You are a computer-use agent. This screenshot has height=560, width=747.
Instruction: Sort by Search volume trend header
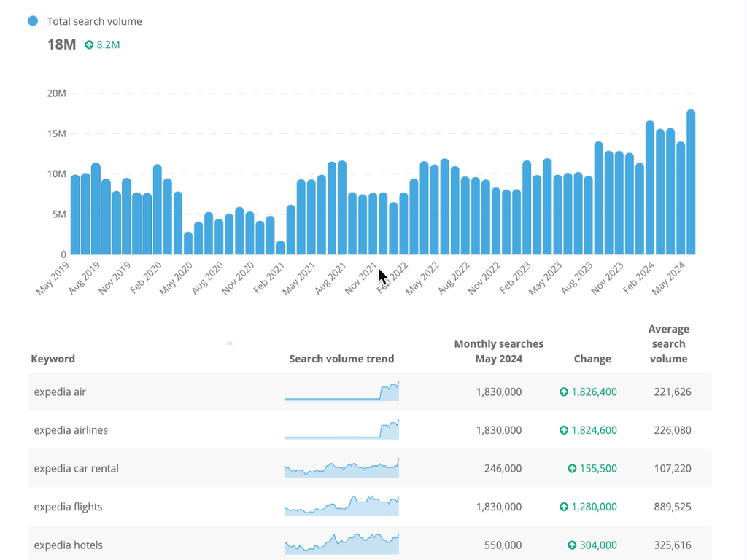(x=341, y=359)
